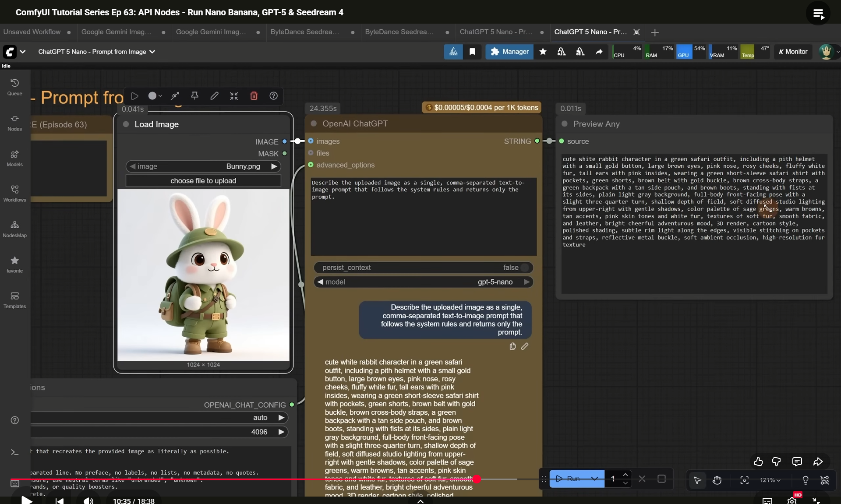The width and height of the screenshot is (841, 504).
Task: Open the Templates sidebar panel
Action: pos(14,300)
